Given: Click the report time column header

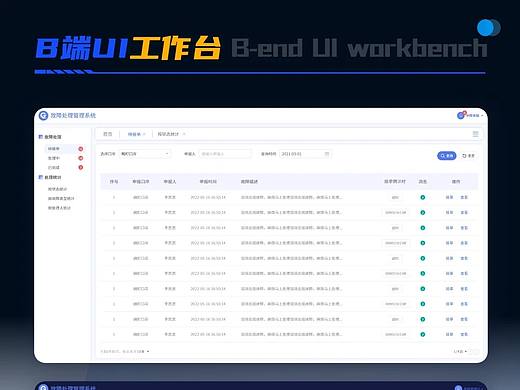Looking at the screenshot, I should tap(208, 181).
